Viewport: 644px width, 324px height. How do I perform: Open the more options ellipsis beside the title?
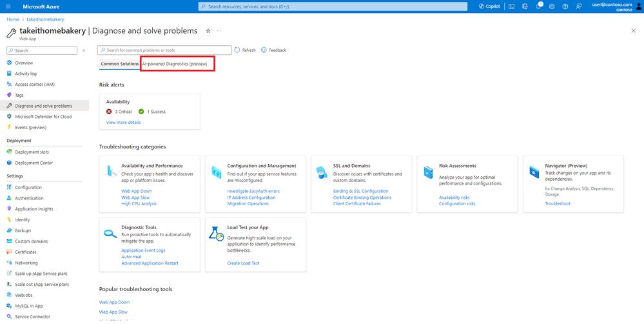point(219,31)
